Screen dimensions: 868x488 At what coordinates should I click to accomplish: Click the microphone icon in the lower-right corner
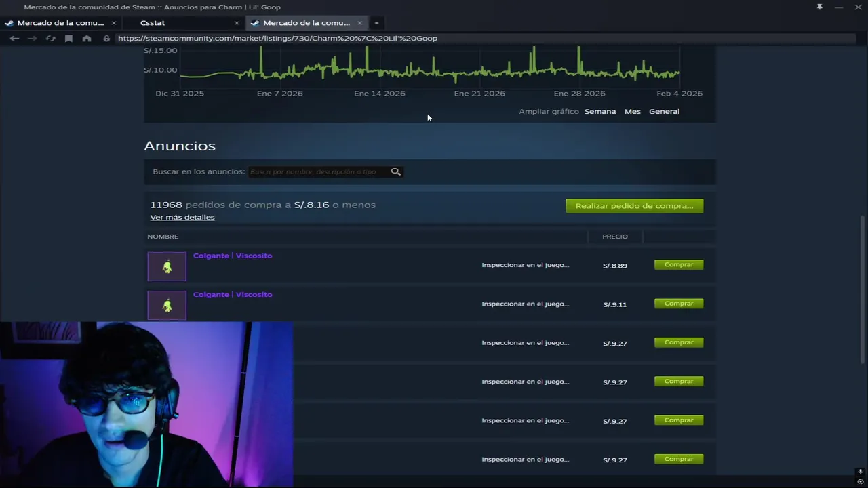coord(861,472)
